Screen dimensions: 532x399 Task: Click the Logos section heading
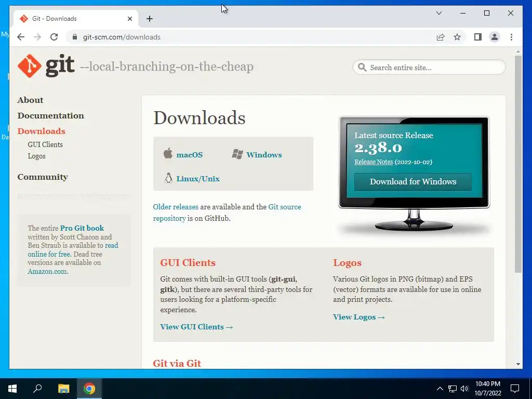(x=347, y=262)
